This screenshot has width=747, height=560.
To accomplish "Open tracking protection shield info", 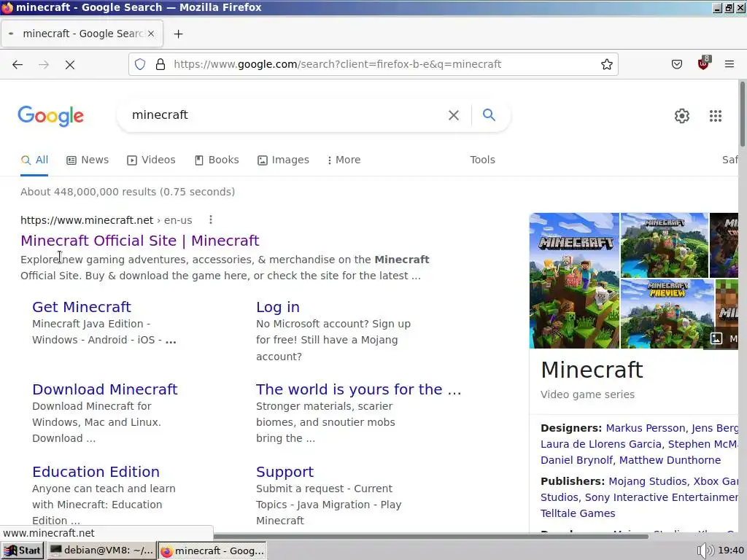I will pos(140,64).
